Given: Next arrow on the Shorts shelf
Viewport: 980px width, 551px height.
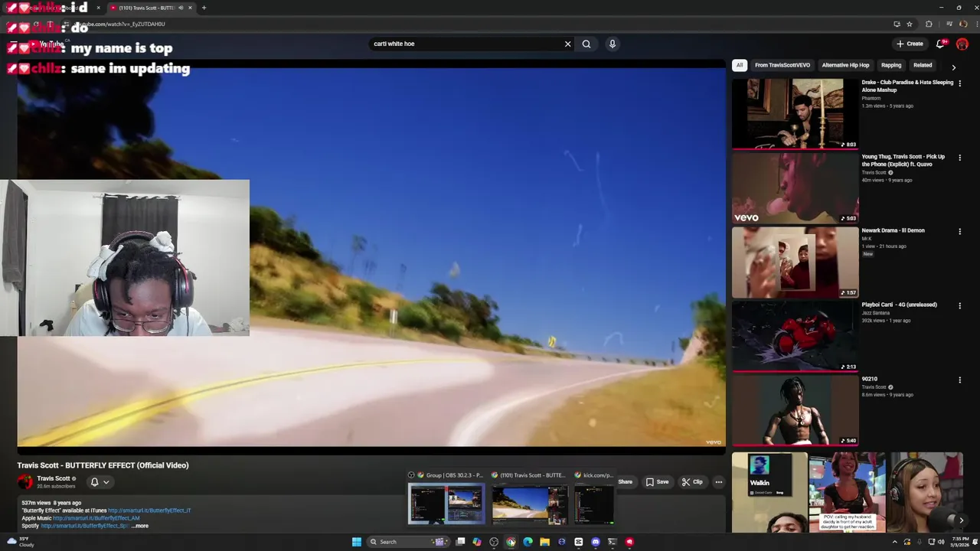Looking at the screenshot, I should (x=961, y=520).
